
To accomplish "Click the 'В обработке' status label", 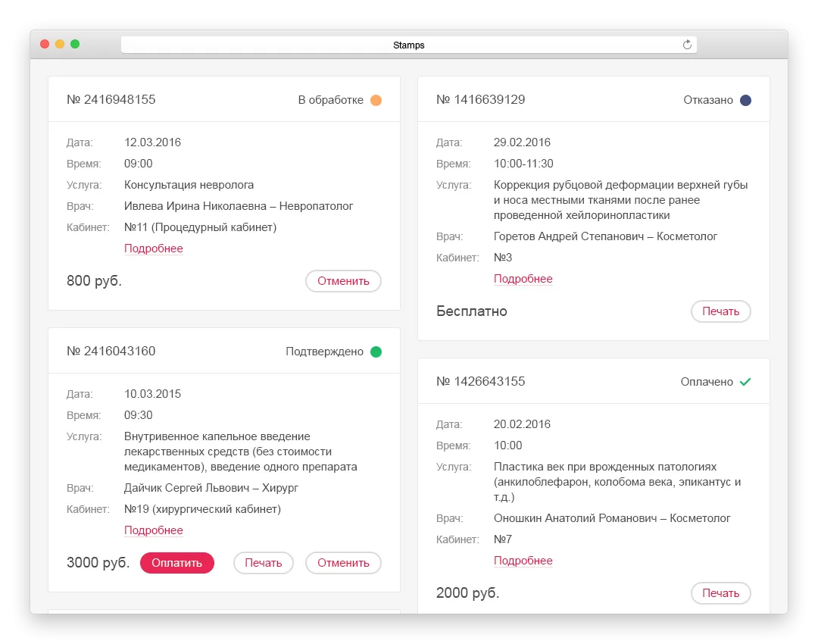I will tap(331, 100).
